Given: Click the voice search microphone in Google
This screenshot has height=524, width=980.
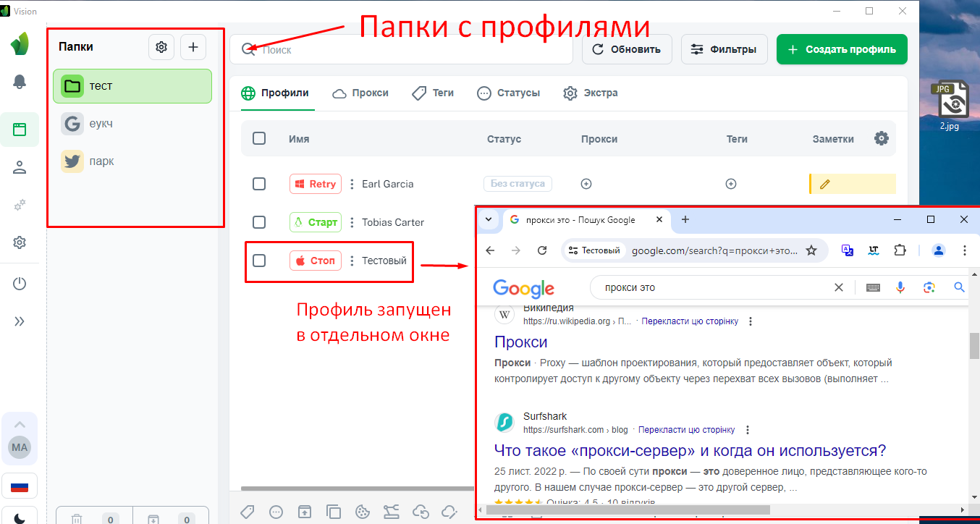Looking at the screenshot, I should pyautogui.click(x=900, y=287).
